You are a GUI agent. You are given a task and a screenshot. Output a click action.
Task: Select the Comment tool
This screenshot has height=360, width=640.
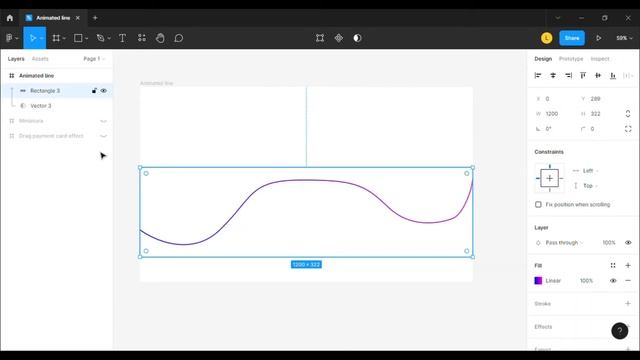178,38
